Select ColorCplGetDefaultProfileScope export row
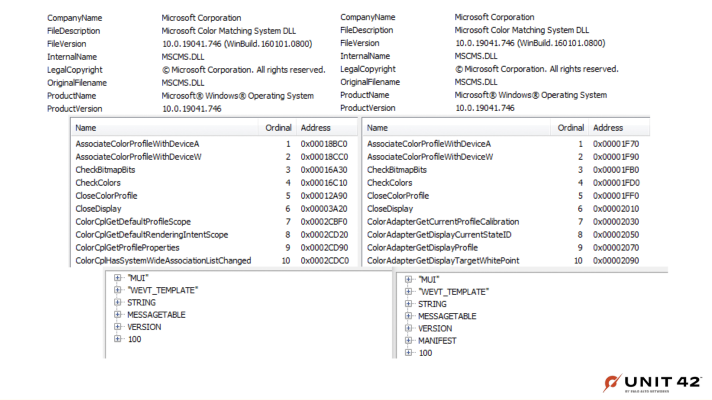The height and width of the screenshot is (400, 712). [x=214, y=222]
